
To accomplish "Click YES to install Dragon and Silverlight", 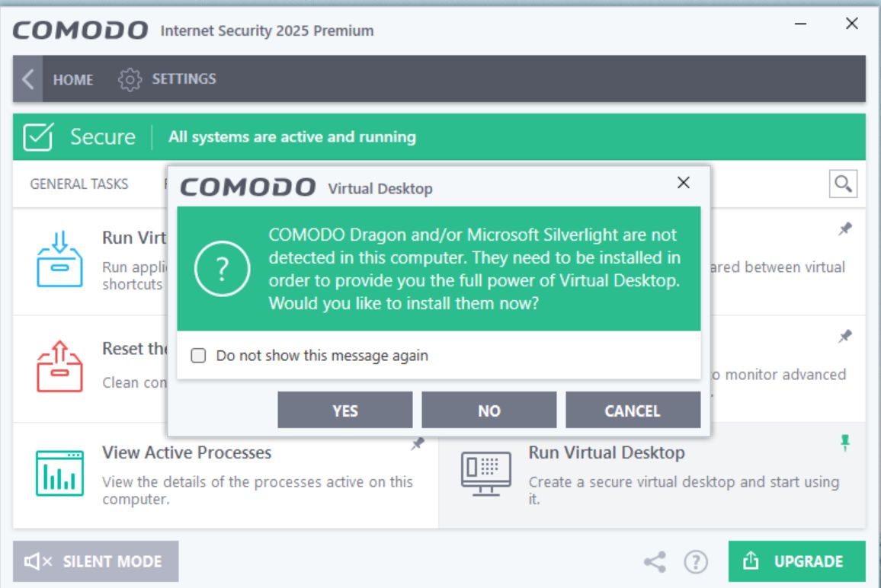I will [x=344, y=410].
